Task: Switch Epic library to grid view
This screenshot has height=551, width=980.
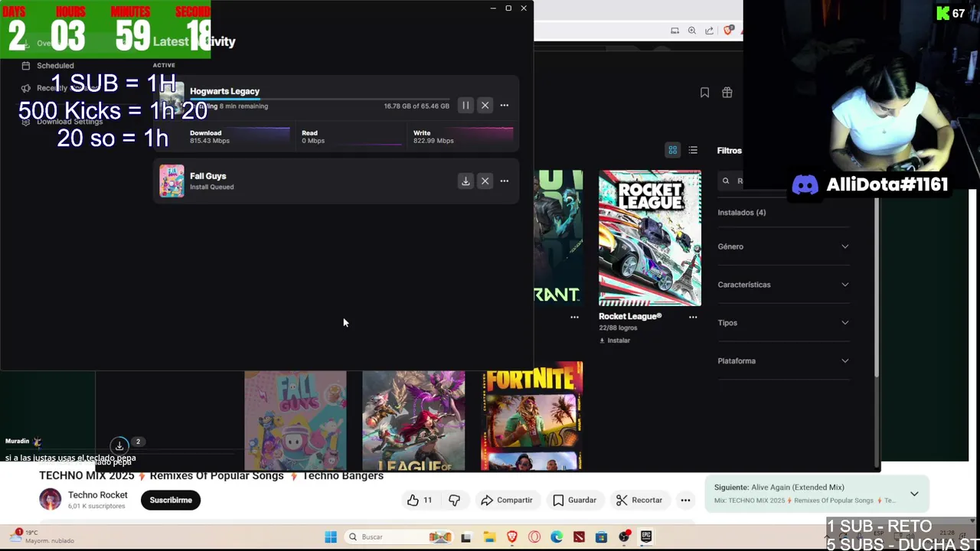Action: [x=672, y=151]
